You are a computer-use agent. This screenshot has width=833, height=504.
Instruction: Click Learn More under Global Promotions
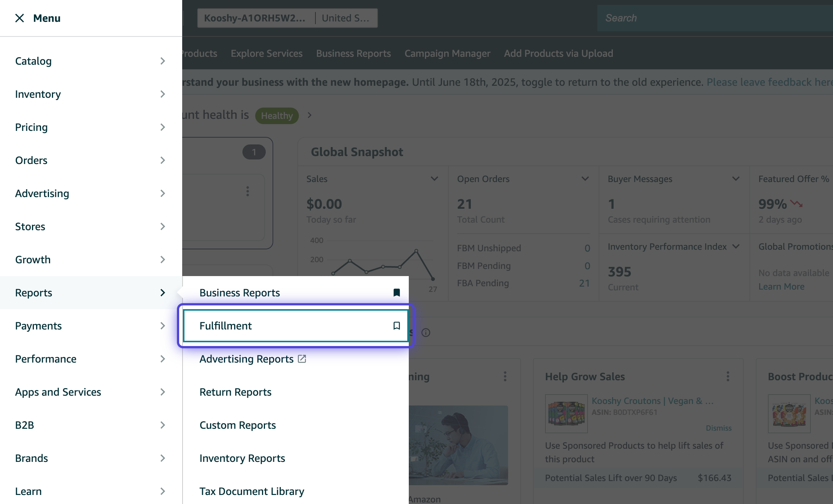tap(781, 287)
